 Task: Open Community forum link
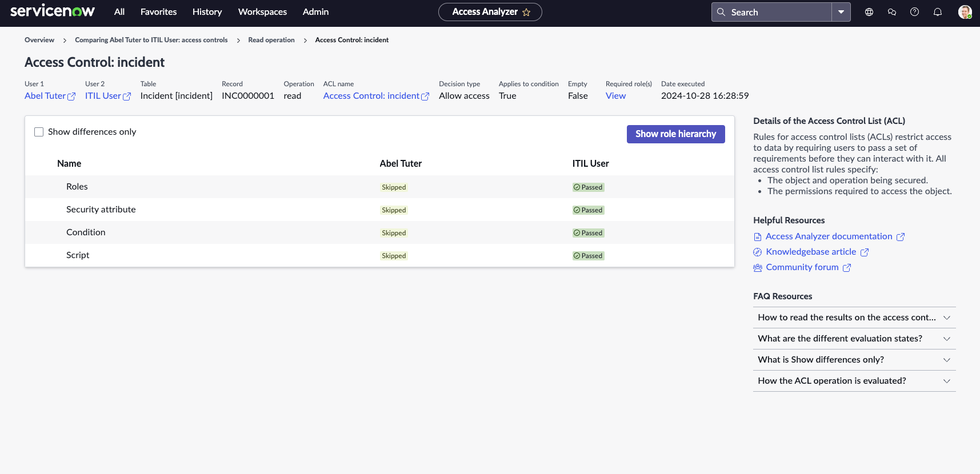(x=802, y=267)
